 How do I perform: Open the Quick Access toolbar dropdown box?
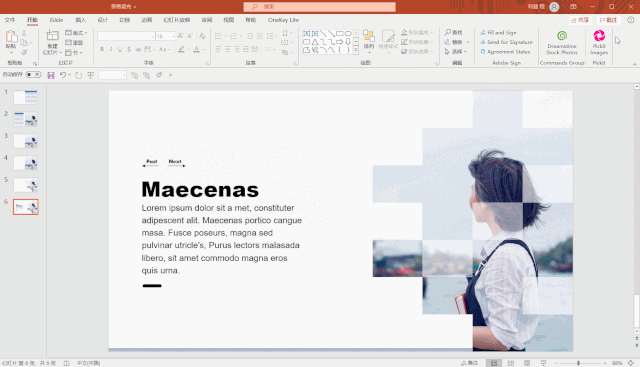coord(113,75)
